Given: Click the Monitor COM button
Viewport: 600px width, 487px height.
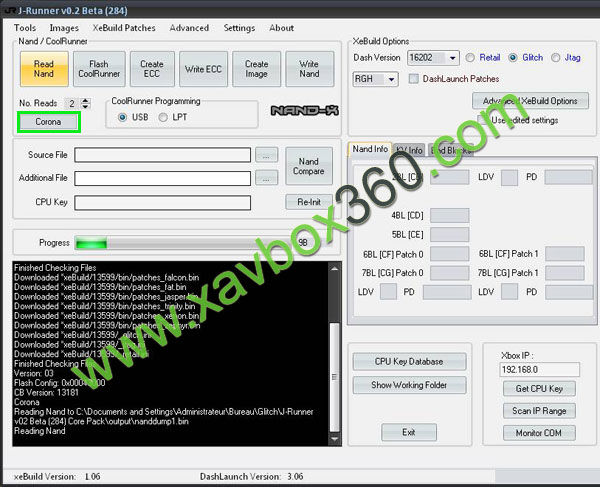Looking at the screenshot, I should [539, 433].
